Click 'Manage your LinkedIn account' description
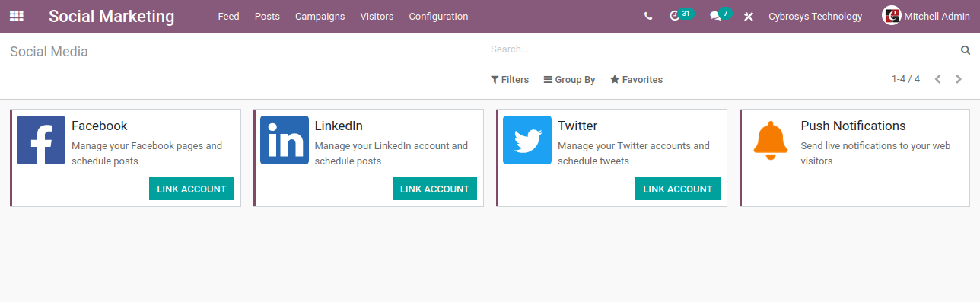Screen dimensions: 980x302 [391, 153]
